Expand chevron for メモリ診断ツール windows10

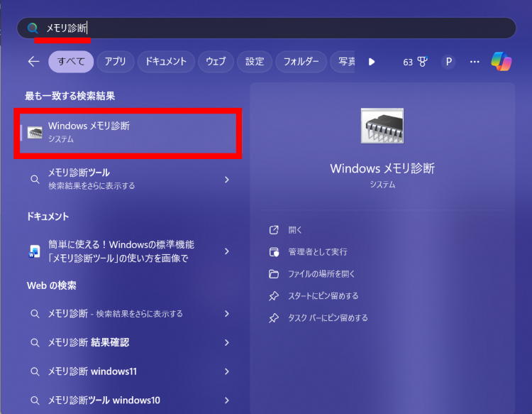point(227,400)
